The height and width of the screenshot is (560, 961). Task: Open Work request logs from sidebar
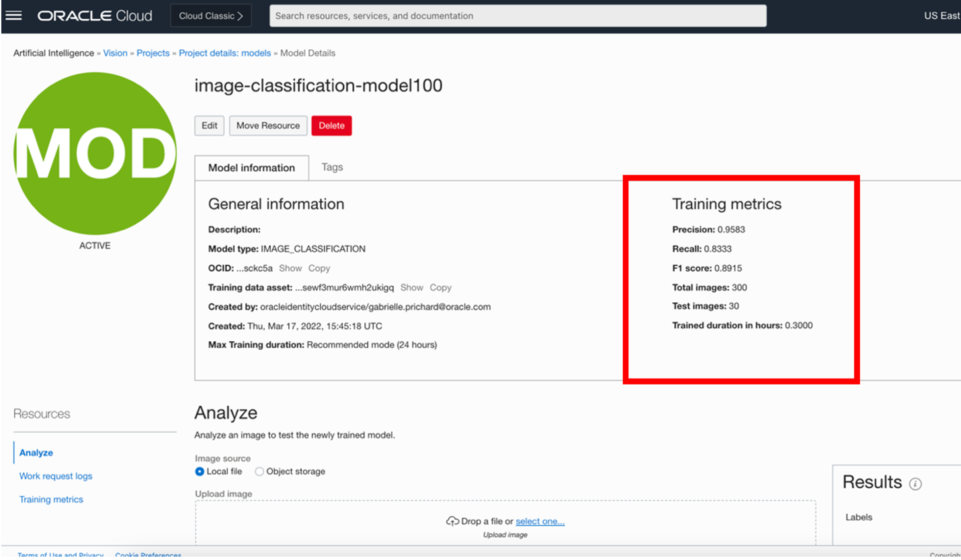(55, 476)
